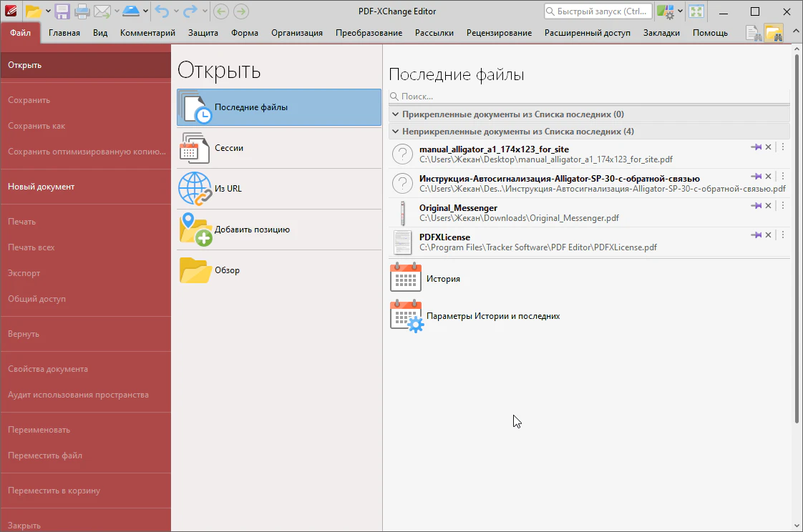The height and width of the screenshot is (532, 803).
Task: Click the Поиск search field
Action: coord(587,97)
